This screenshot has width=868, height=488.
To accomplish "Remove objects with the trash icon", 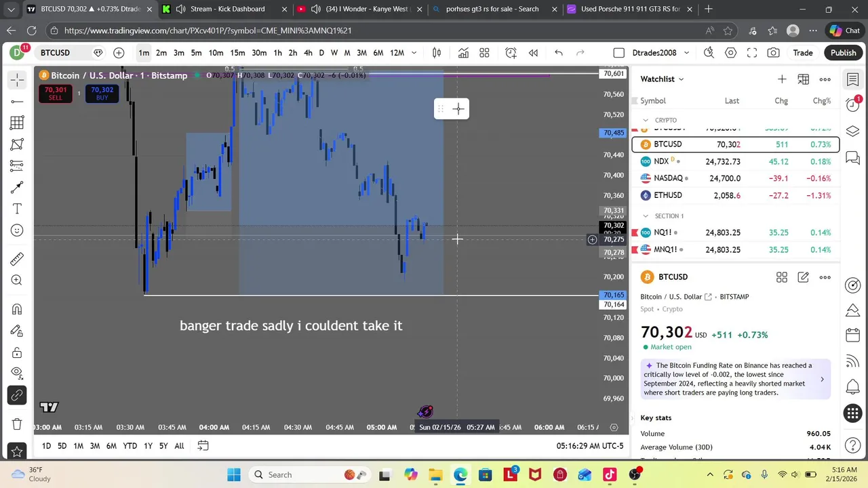I will pos(17,424).
